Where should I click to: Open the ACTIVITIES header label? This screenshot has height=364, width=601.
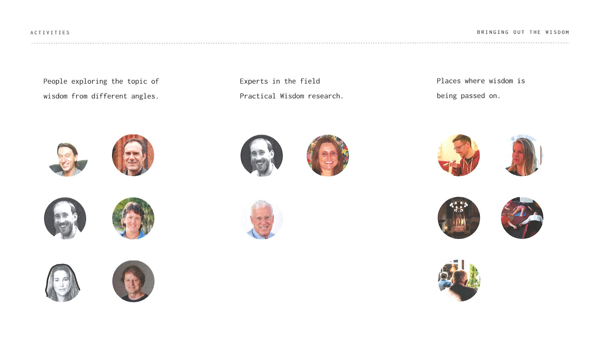click(x=50, y=32)
